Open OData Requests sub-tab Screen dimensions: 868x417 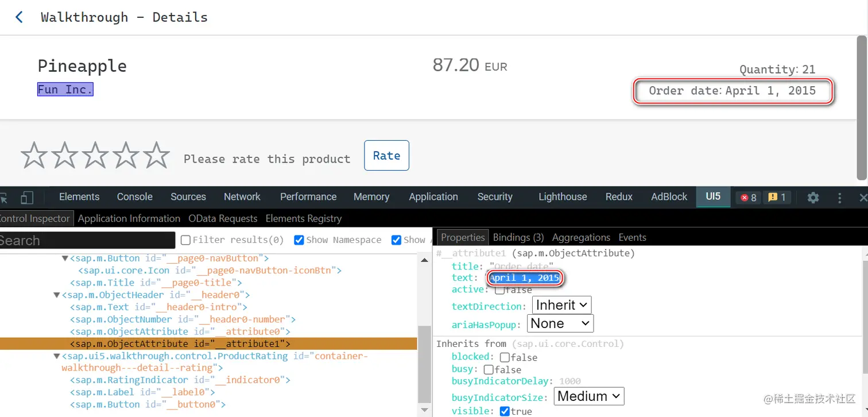click(x=223, y=218)
